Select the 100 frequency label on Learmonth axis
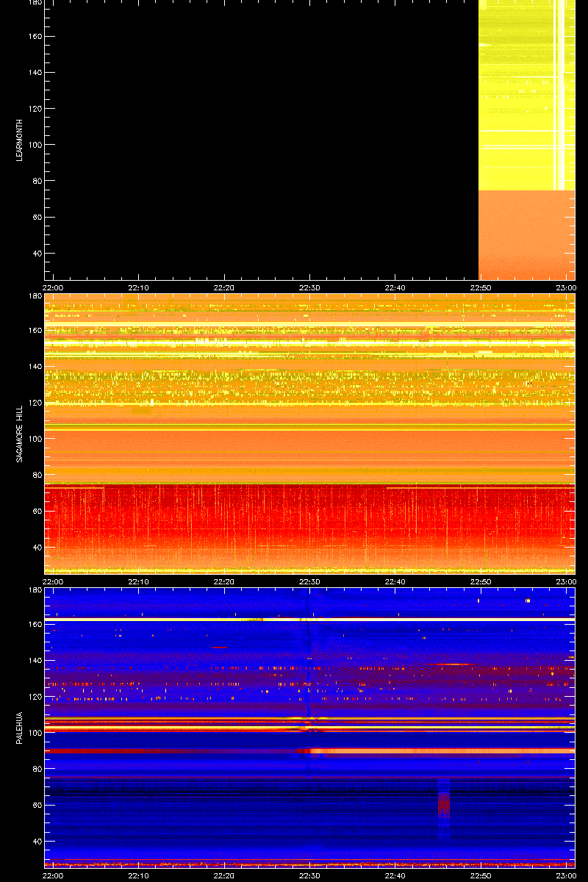 pos(35,145)
